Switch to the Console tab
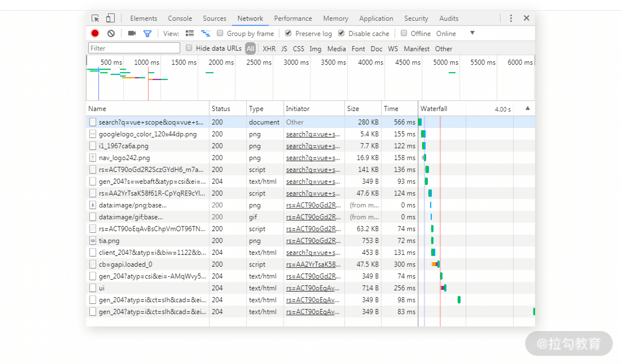This screenshot has width=621, height=364. coord(180,19)
